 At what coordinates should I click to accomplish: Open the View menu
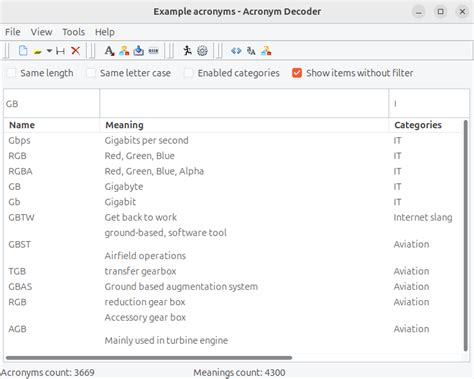(41, 32)
